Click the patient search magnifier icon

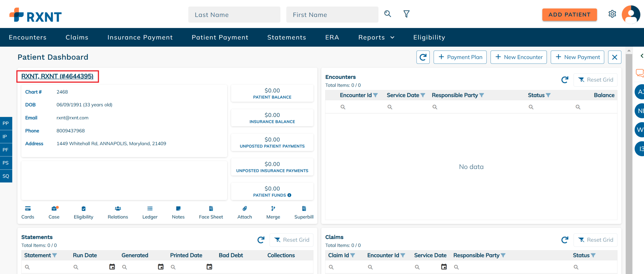(388, 14)
